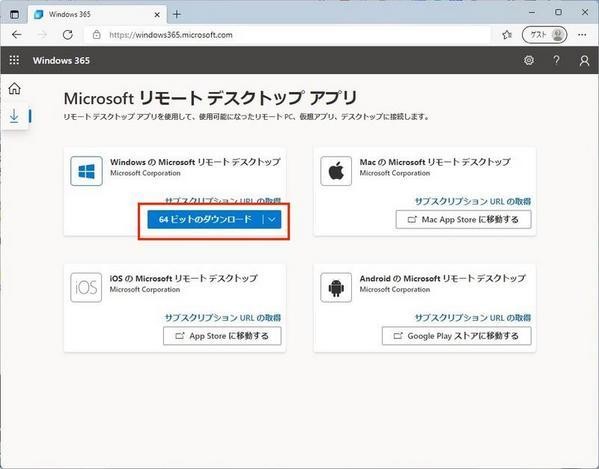
Task: Open the Windows 365 app launcher grid
Action: pos(14,60)
